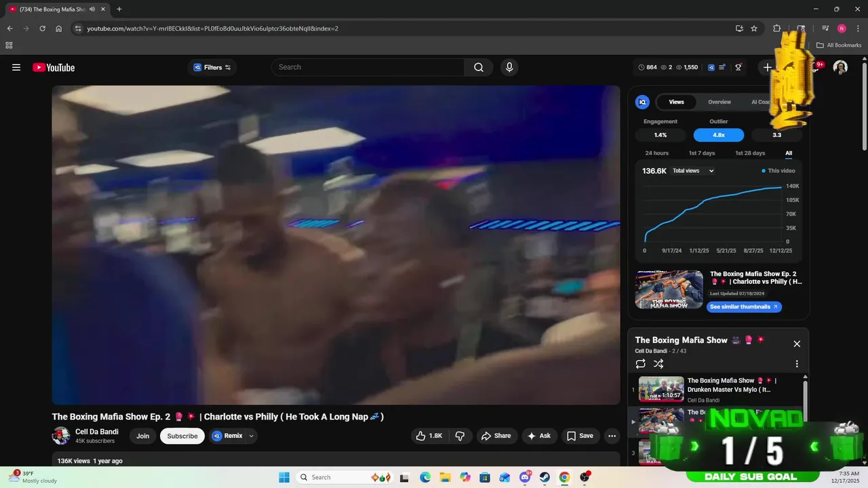
Task: Click the Join membership button
Action: 142,436
